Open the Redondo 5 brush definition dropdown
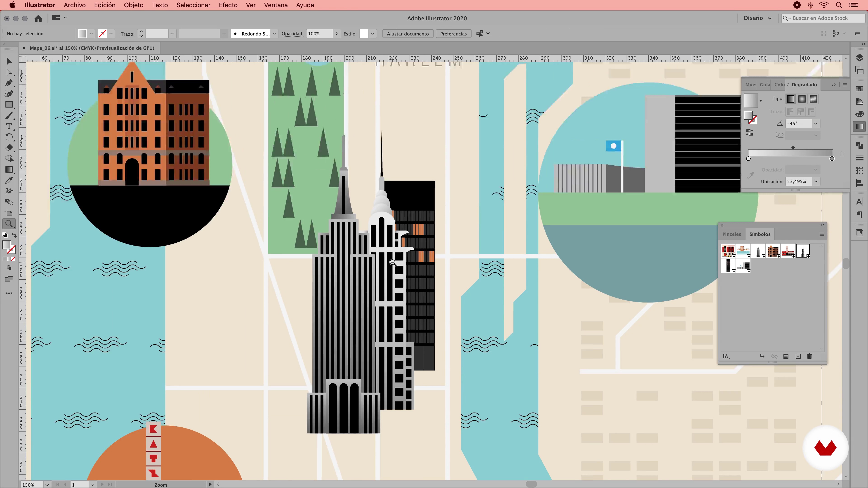The image size is (868, 488). click(274, 34)
